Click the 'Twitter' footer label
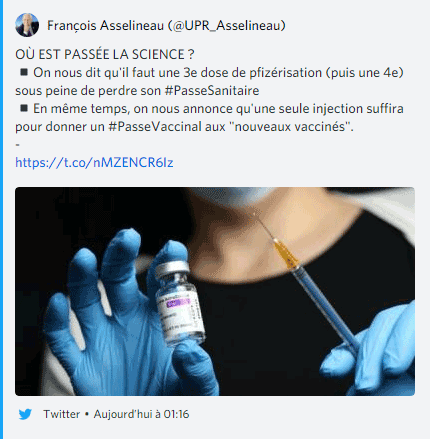The width and height of the screenshot is (430, 439). pos(62,414)
